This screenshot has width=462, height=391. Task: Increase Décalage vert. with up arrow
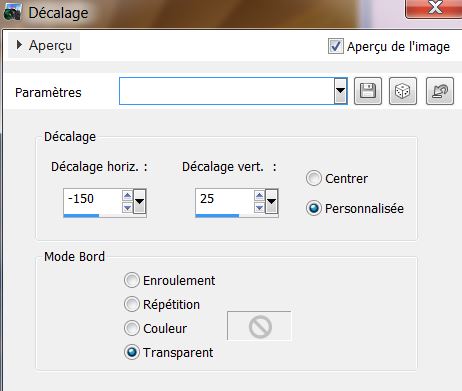259,195
